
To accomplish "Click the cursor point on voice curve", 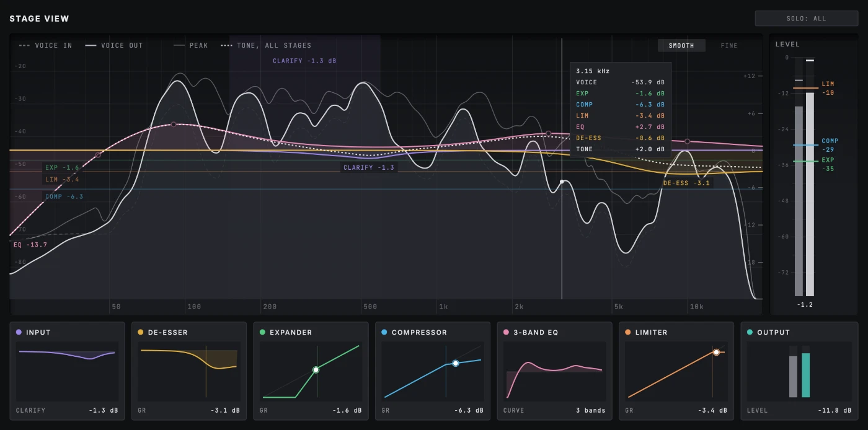I will pos(562,182).
